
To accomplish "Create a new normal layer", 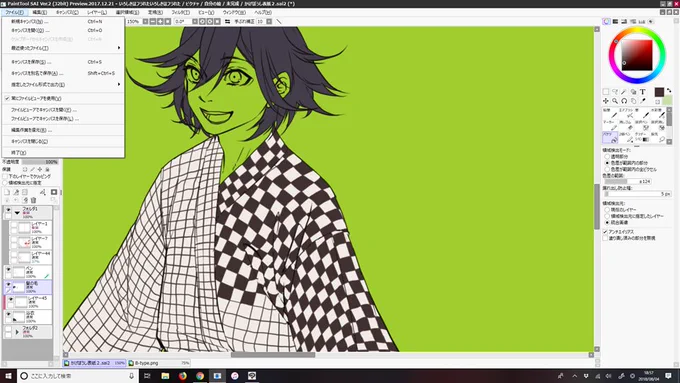I will coord(7,192).
